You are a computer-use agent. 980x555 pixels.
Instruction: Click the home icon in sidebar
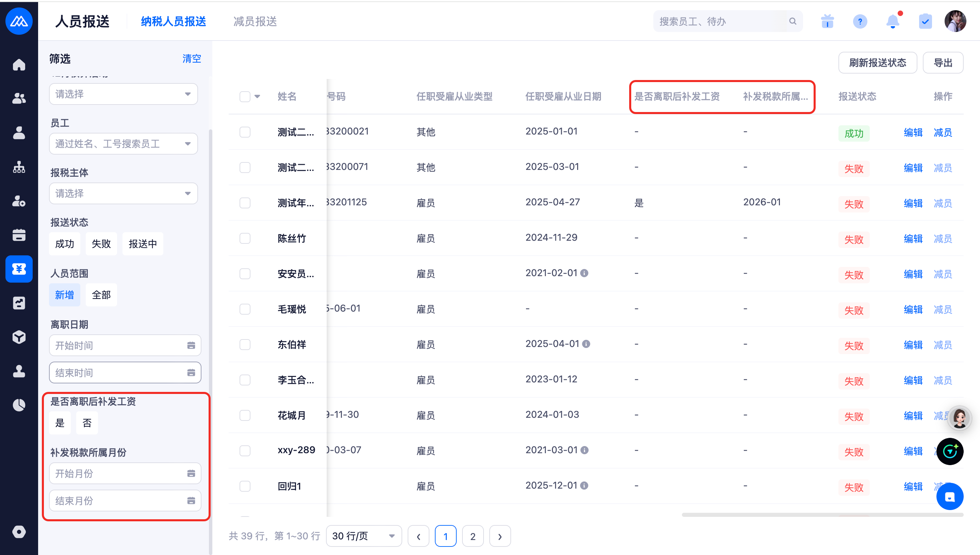pos(19,65)
